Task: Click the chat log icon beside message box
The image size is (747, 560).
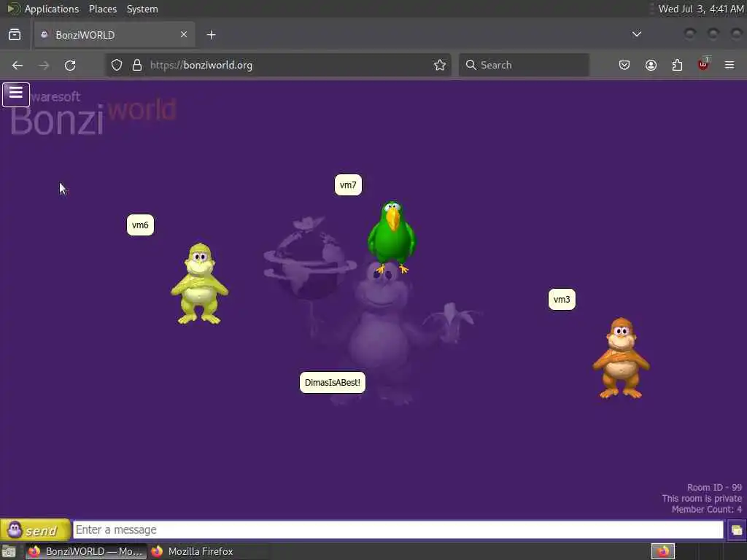Action: pyautogui.click(x=737, y=530)
